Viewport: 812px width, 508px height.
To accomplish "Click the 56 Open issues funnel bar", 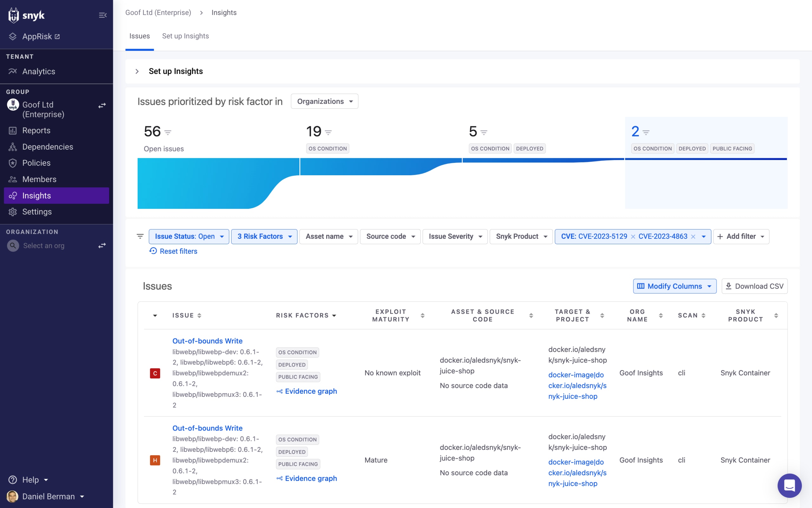I will (x=219, y=183).
